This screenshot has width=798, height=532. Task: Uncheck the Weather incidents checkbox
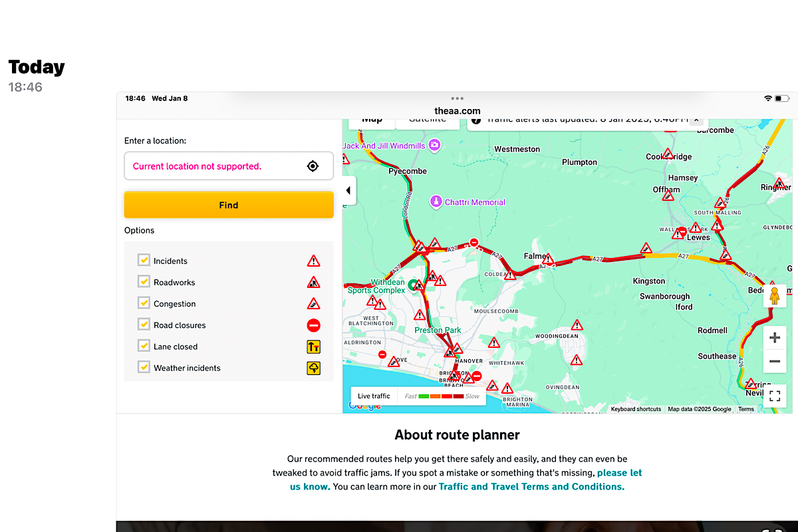coord(144,366)
